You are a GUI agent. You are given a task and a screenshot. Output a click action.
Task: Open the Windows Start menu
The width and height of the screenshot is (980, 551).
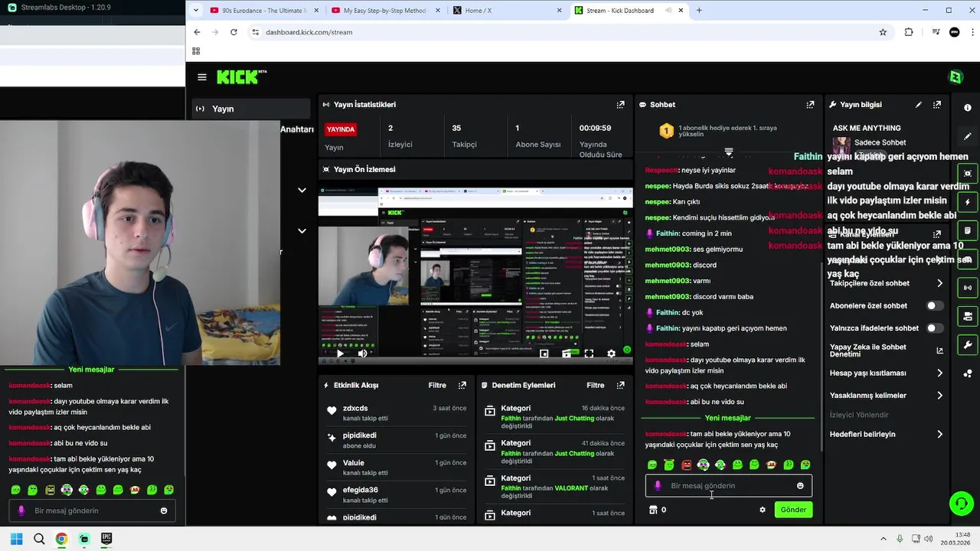[x=16, y=539]
